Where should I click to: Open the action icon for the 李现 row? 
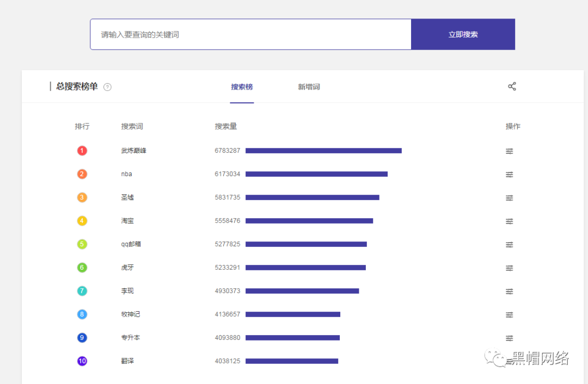pyautogui.click(x=509, y=291)
